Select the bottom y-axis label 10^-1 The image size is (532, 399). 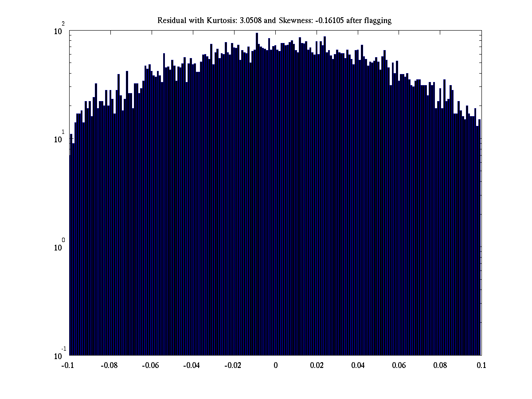coord(59,355)
